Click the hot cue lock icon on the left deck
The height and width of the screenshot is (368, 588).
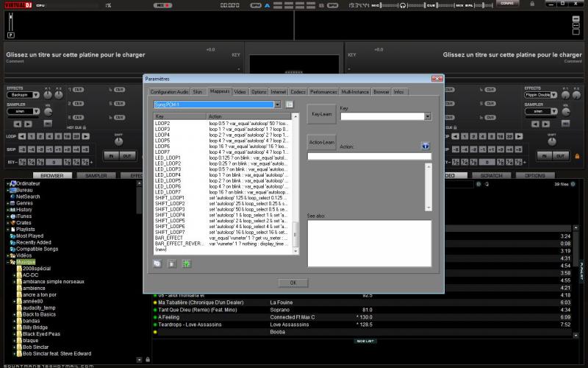pyautogui.click(x=85, y=127)
